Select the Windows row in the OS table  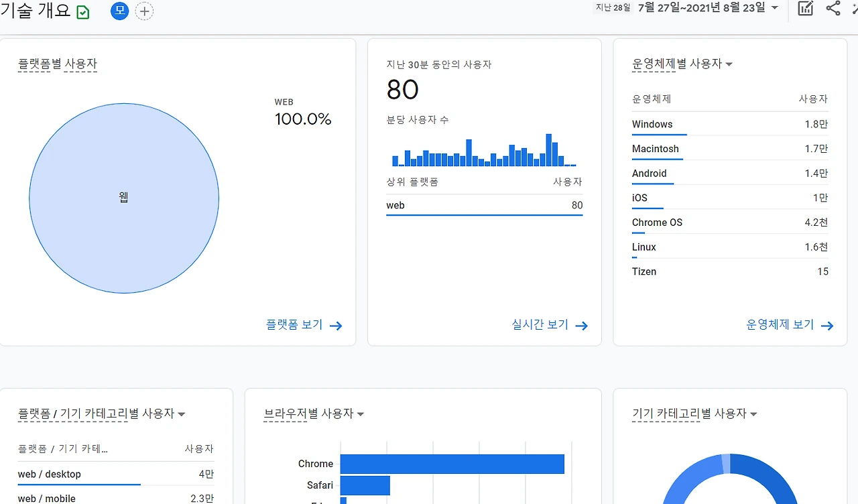pyautogui.click(x=730, y=124)
